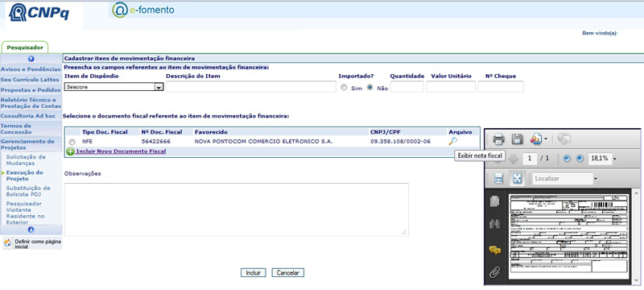This screenshot has width=644, height=290.
Task: Save the PDF with the floppy disk icon
Action: 517,139
